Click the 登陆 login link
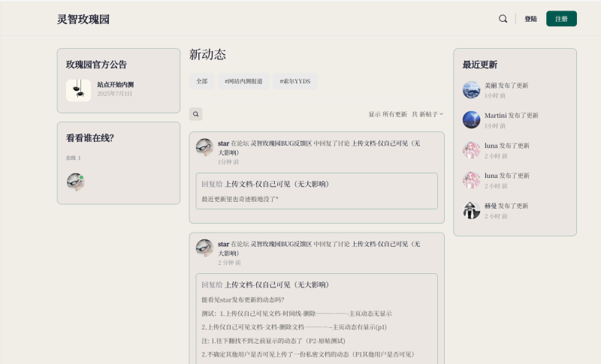The image size is (601, 364). [530, 19]
